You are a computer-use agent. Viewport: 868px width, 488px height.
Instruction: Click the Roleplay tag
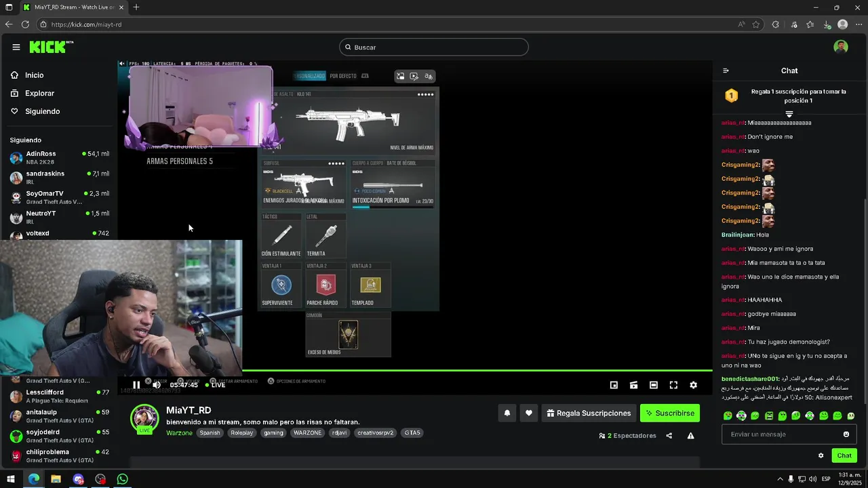pyautogui.click(x=241, y=432)
